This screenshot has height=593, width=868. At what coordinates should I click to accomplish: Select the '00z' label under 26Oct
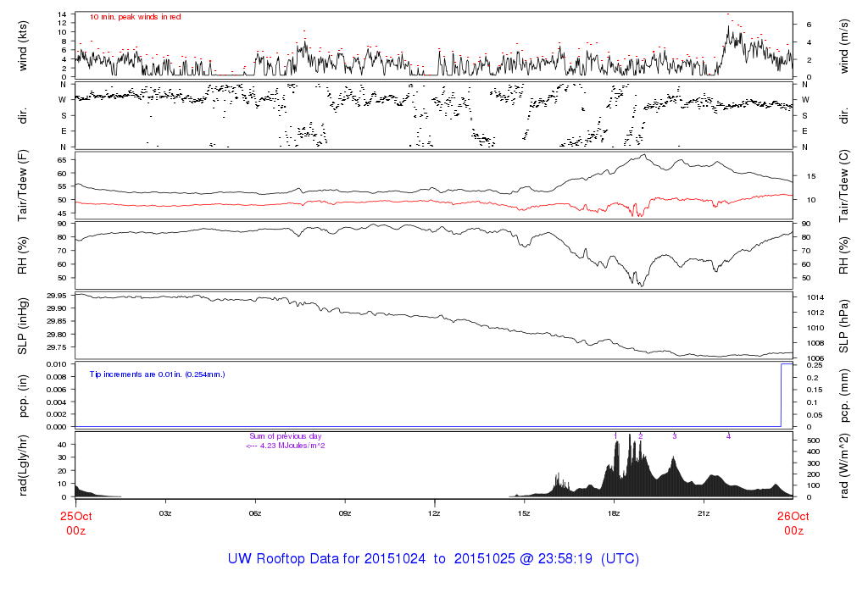[793, 531]
